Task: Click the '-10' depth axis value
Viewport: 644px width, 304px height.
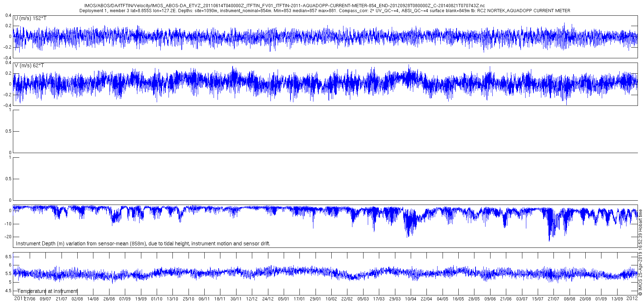Action: pyautogui.click(x=7, y=224)
